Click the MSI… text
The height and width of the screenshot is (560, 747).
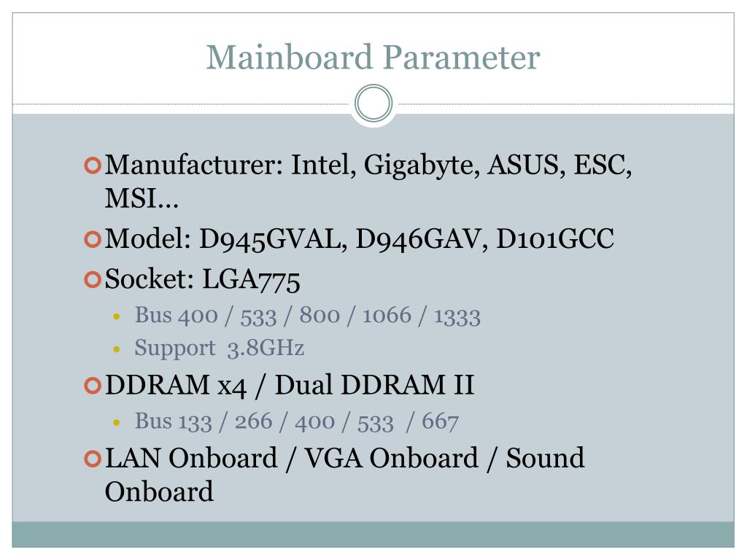pos(142,198)
